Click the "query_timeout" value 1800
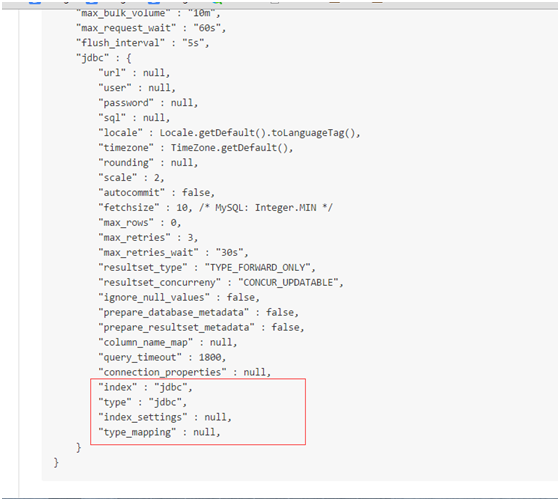 tap(212, 357)
